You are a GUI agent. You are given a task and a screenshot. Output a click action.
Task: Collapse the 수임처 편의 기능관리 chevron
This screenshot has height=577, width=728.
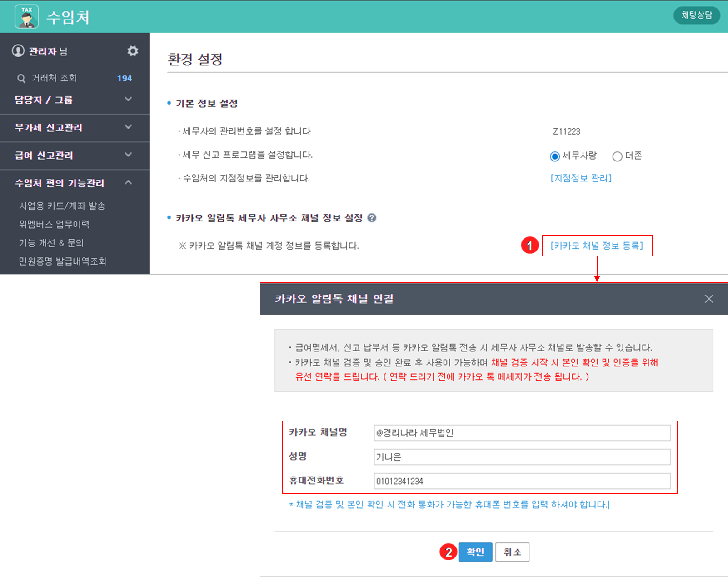[x=129, y=182]
